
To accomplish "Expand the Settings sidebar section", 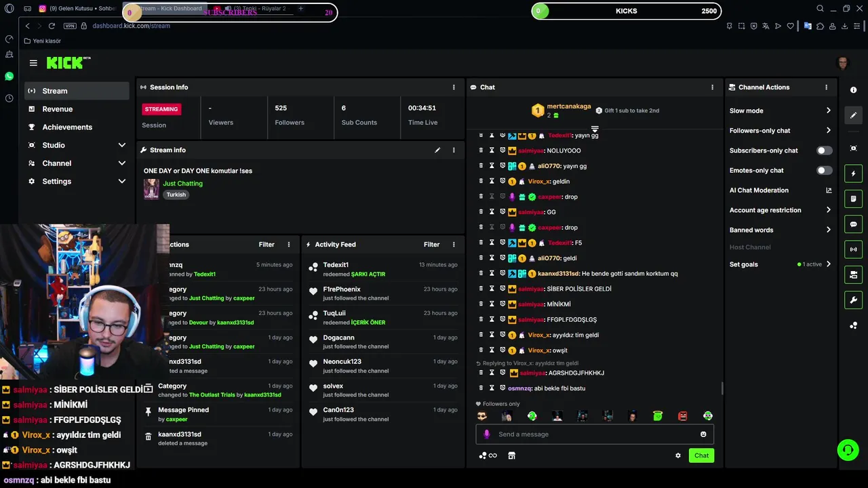I will [x=77, y=182].
